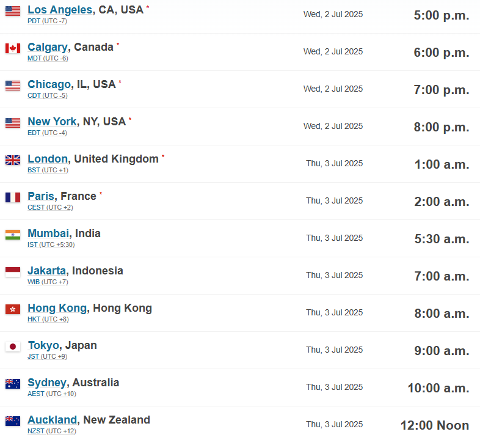Click the BST (UTC +1) time zone link
The height and width of the screenshot is (448, 480).
tap(48, 170)
